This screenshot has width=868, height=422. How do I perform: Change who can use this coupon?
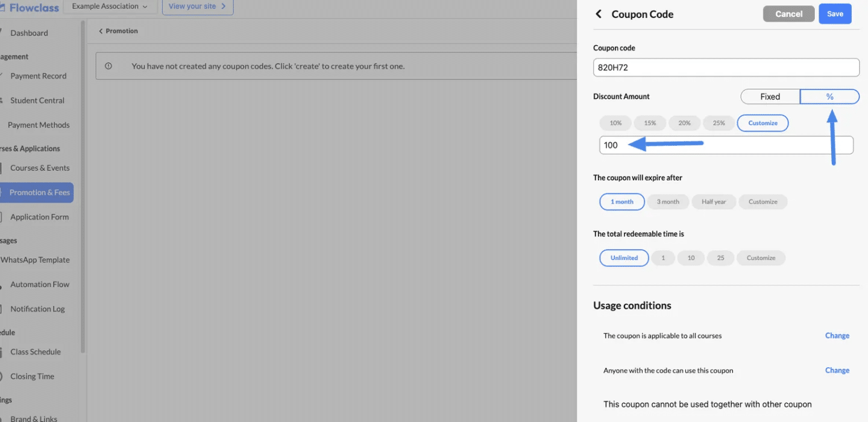tap(837, 371)
